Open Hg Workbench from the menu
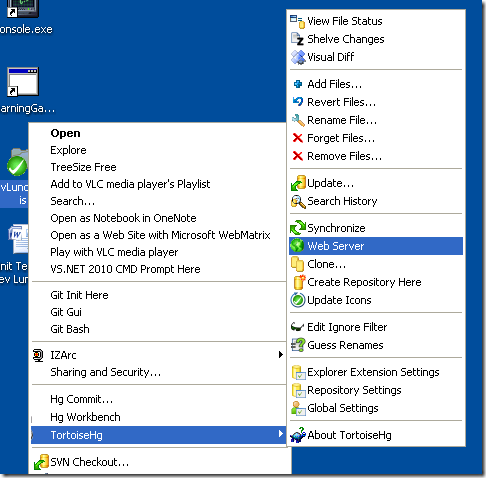 85,417
